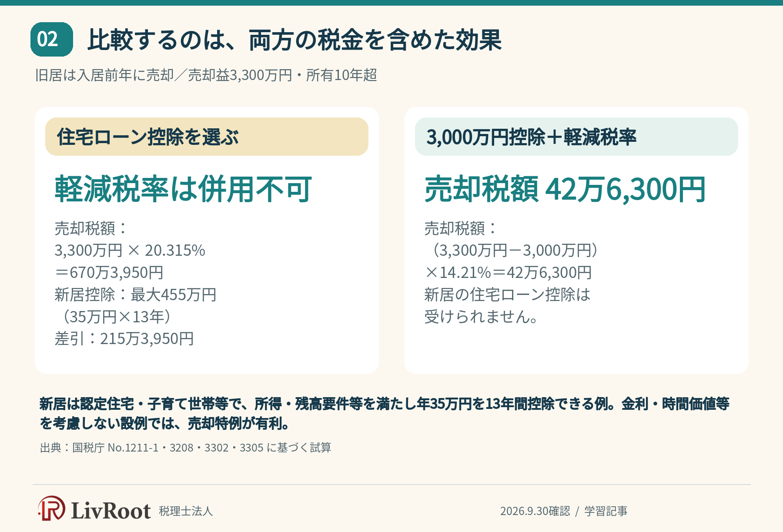Select the subtitle 旧居は入居前年に売却
Screen dimensions: 783x532
pos(104,75)
